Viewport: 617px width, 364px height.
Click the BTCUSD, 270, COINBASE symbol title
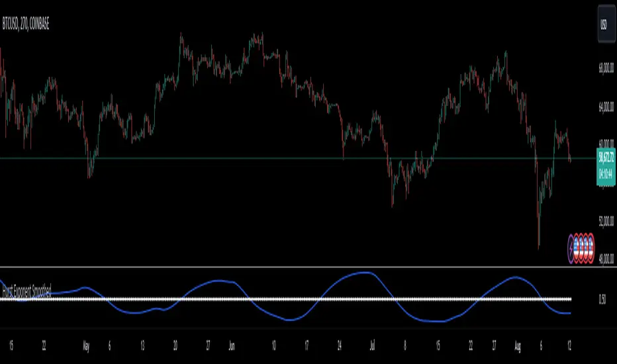pos(26,24)
